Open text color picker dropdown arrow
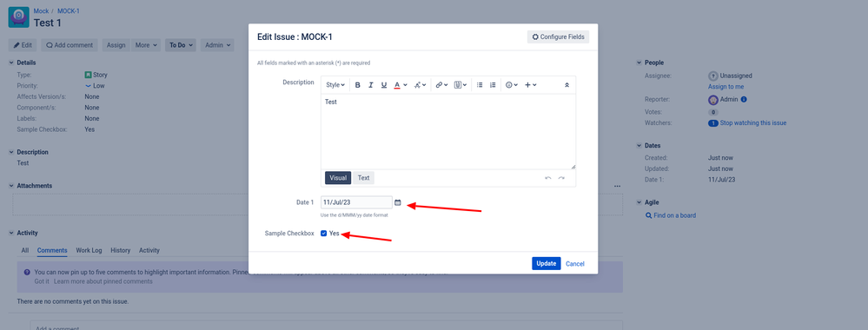The width and height of the screenshot is (868, 330). [x=405, y=85]
